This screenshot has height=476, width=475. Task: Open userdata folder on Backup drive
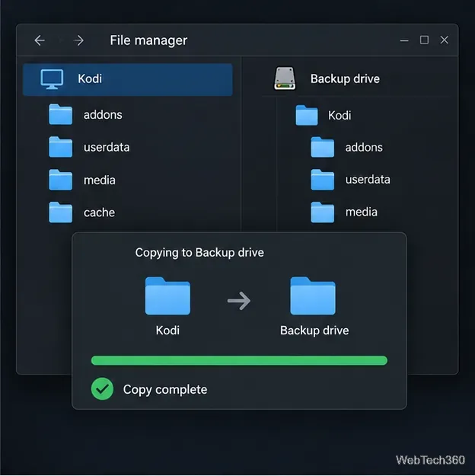pos(351,180)
